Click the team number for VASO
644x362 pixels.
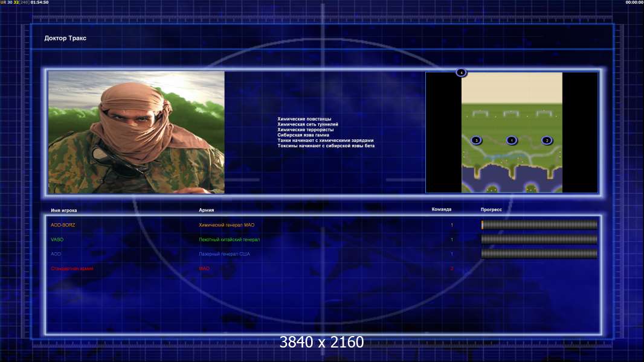pyautogui.click(x=452, y=240)
